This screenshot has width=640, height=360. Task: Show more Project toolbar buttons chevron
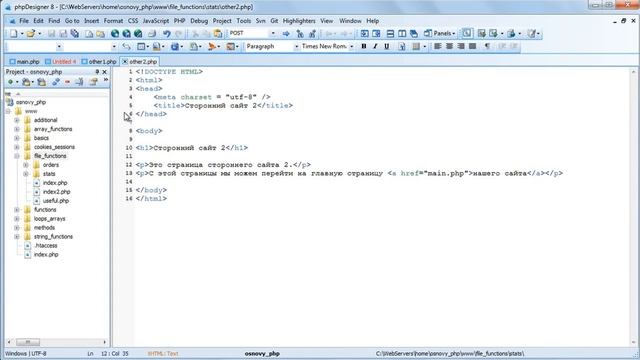(x=106, y=80)
